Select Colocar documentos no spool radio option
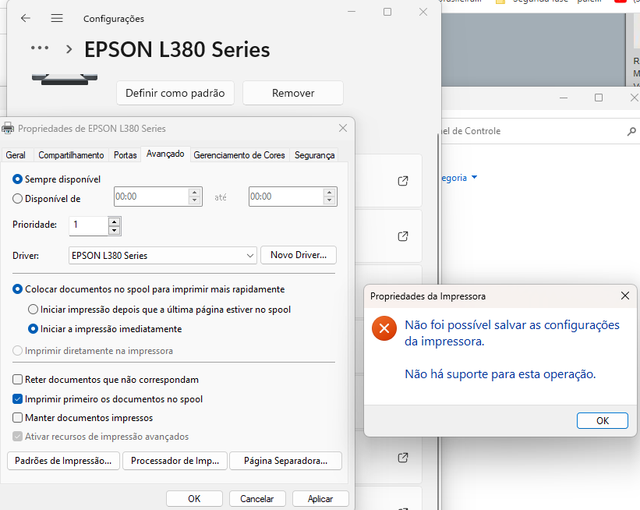 (x=17, y=289)
